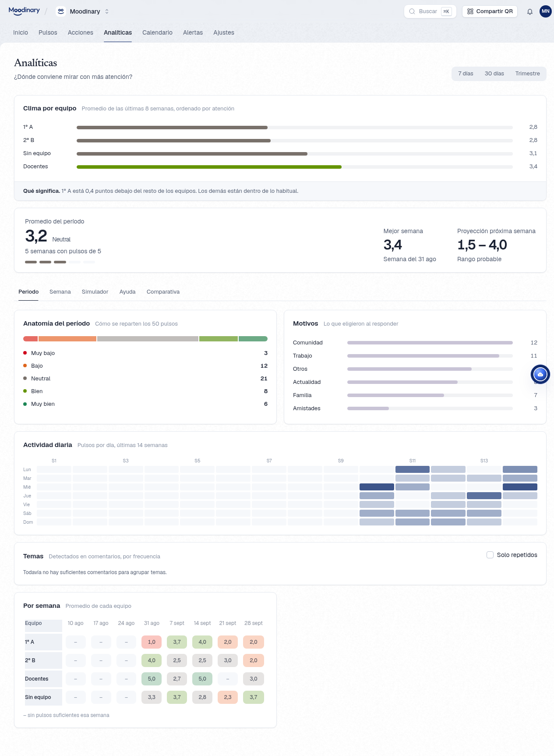
Task: Open the floating blue cloud assistant button
Action: tap(540, 374)
